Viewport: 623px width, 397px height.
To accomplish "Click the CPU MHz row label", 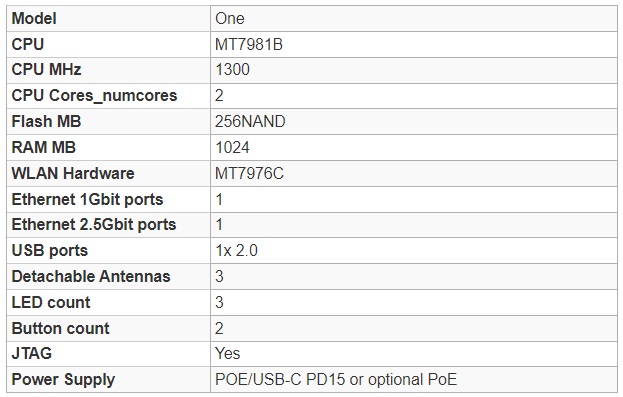I will tap(46, 70).
